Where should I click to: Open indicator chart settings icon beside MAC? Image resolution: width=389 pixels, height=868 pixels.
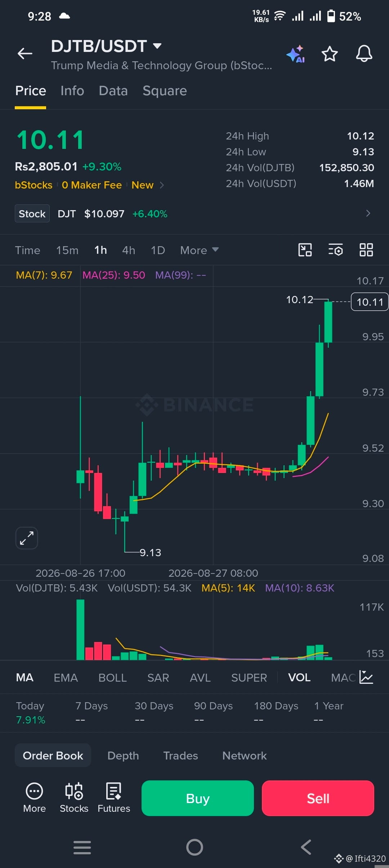click(x=366, y=677)
